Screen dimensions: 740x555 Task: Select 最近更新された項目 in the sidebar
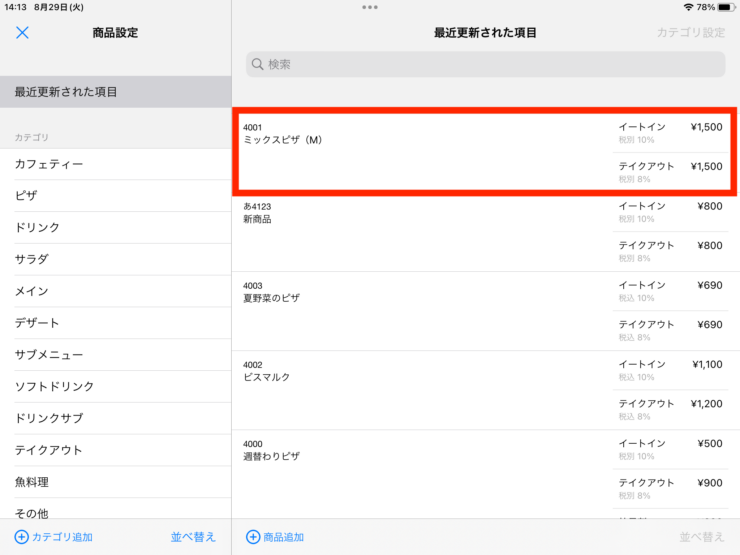116,92
